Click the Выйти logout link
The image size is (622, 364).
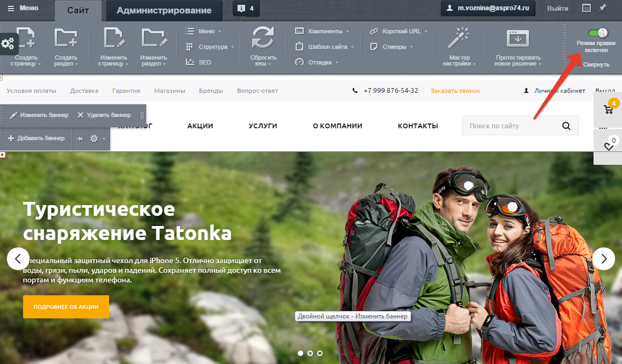point(557,8)
